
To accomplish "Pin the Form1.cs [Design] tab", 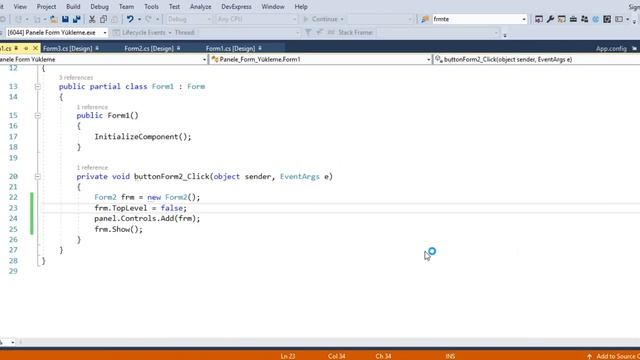I will [260, 48].
